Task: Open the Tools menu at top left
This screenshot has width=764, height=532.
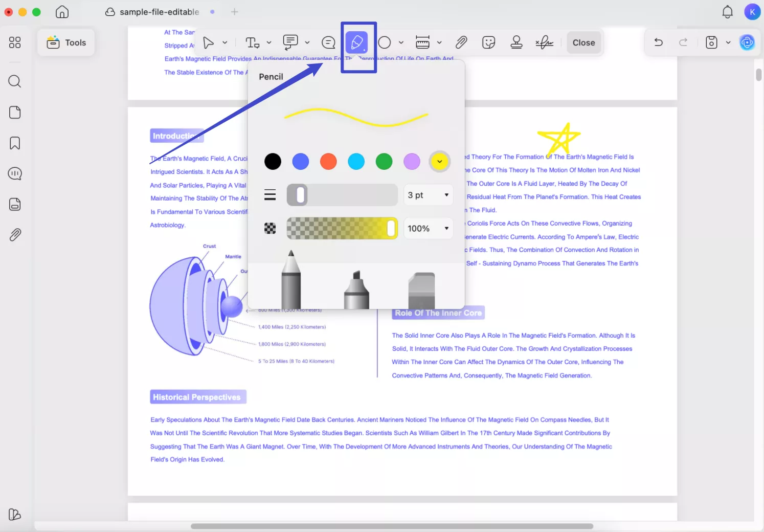Action: pyautogui.click(x=66, y=42)
